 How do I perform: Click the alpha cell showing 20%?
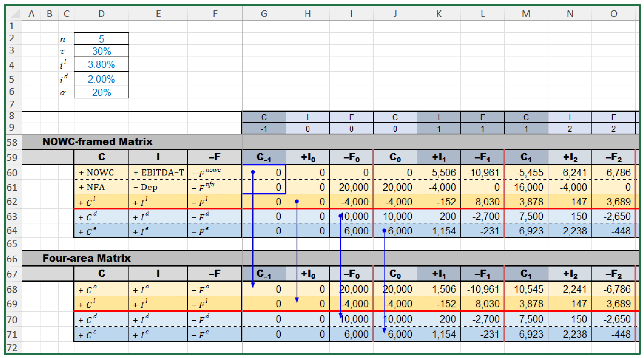click(101, 92)
